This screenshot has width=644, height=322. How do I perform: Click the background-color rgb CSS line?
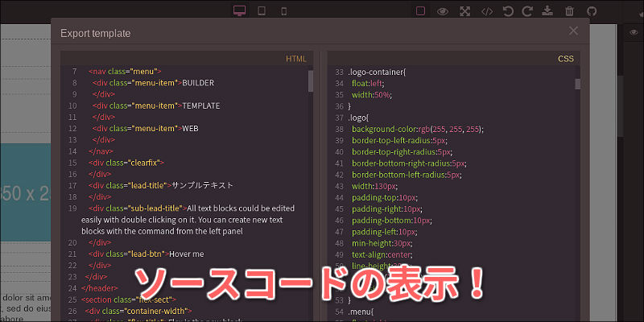click(418, 130)
